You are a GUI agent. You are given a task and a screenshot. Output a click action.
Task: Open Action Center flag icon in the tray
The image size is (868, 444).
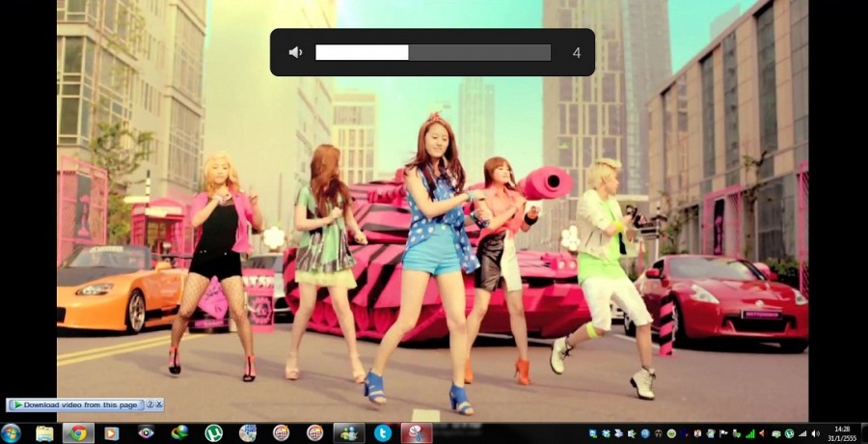pos(723,433)
